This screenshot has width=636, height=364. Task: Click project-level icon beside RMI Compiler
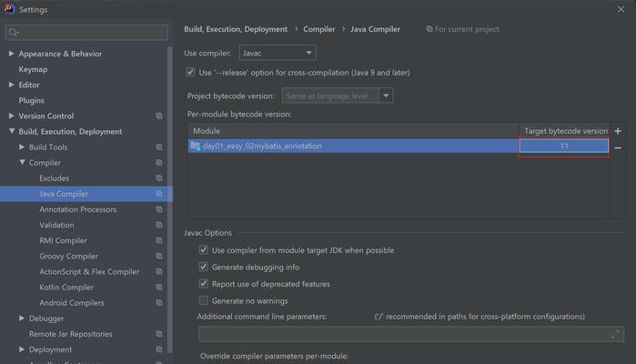point(159,240)
